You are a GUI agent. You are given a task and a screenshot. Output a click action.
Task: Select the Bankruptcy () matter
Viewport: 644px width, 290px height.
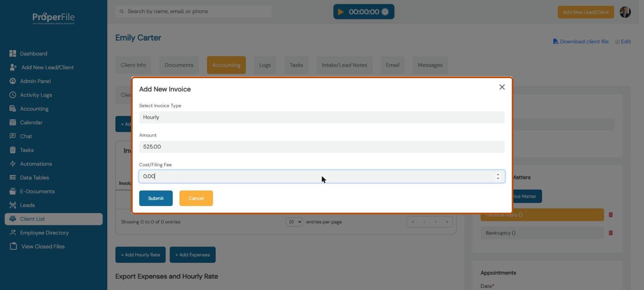point(542,233)
